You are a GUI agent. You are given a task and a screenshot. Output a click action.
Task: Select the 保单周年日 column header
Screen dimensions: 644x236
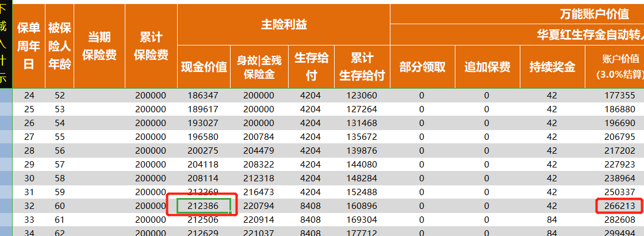(29, 46)
